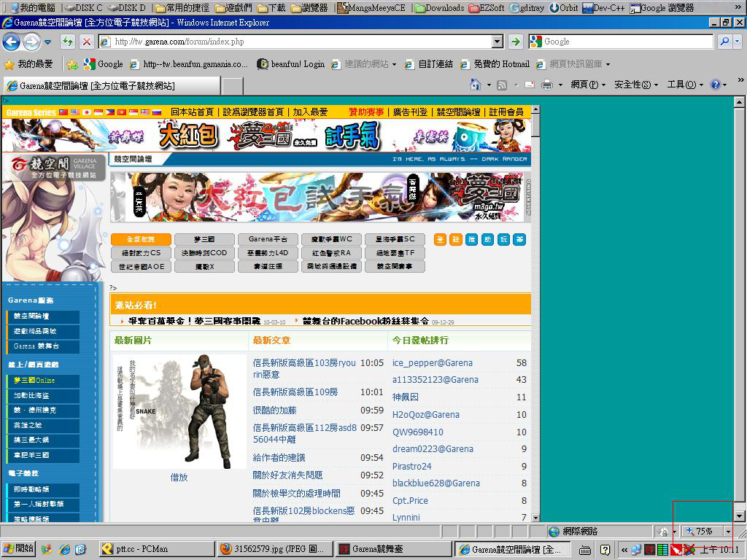Image resolution: width=747 pixels, height=560 pixels.
Task: Open the address bar URL dropdown
Action: pos(498,42)
